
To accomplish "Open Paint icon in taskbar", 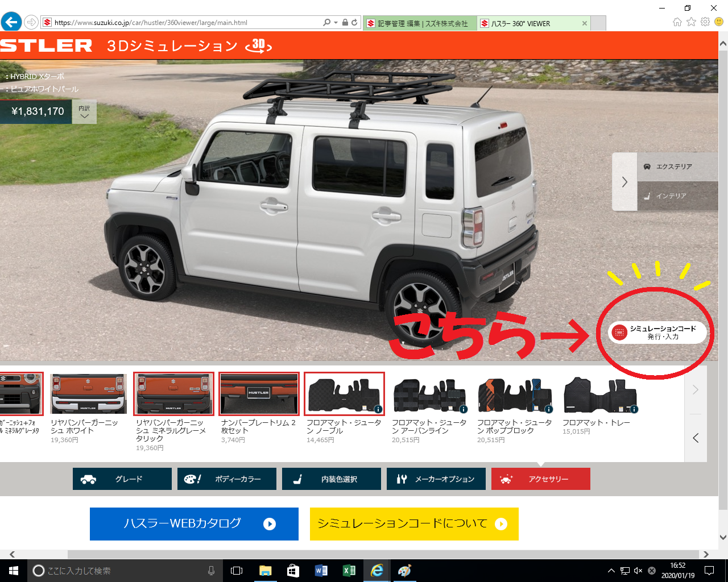I will click(404, 571).
